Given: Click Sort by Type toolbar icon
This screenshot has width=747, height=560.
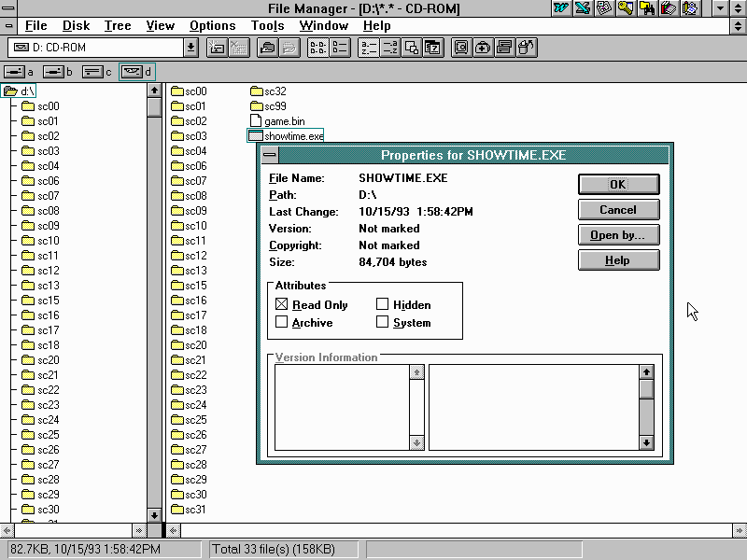Looking at the screenshot, I should (x=389, y=48).
